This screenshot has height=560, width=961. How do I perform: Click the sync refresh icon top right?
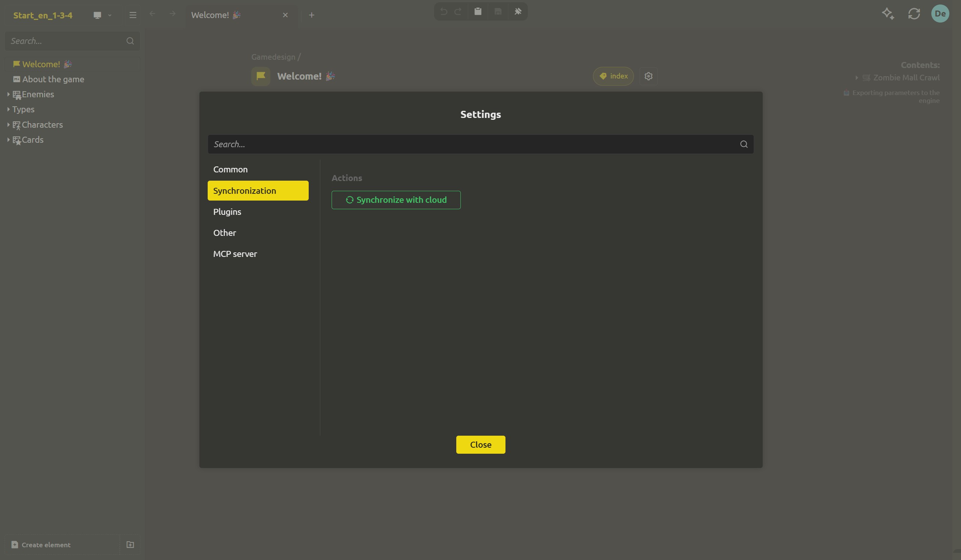(914, 14)
